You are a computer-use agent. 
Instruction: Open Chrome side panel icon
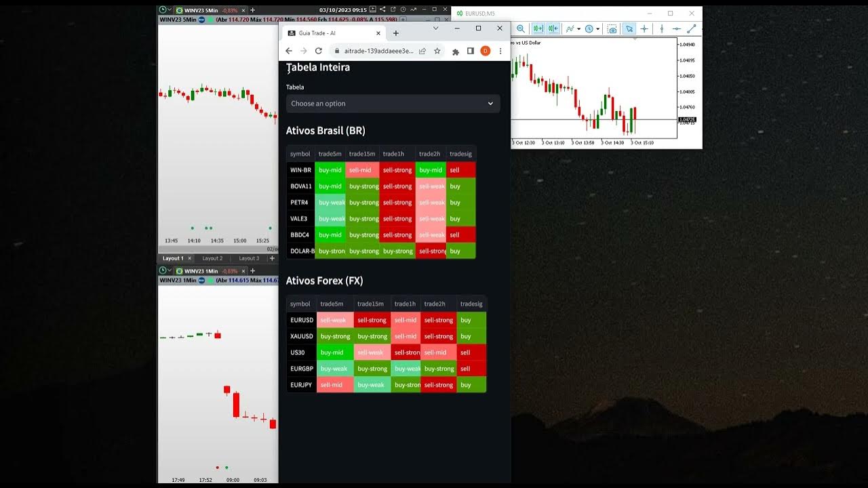coord(471,51)
